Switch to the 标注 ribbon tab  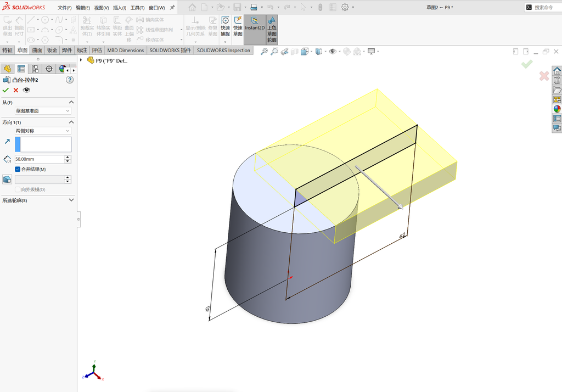click(x=82, y=50)
